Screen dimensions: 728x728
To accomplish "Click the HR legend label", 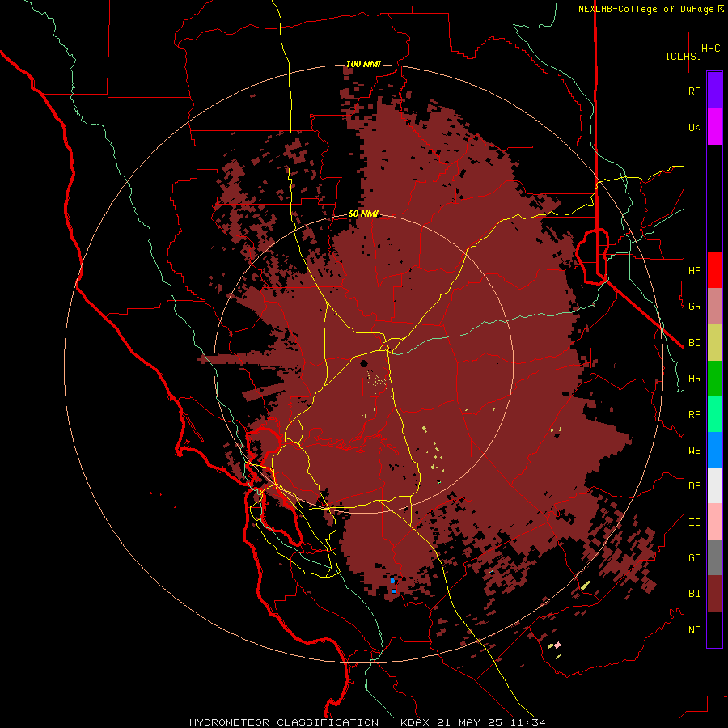I will tap(694, 379).
